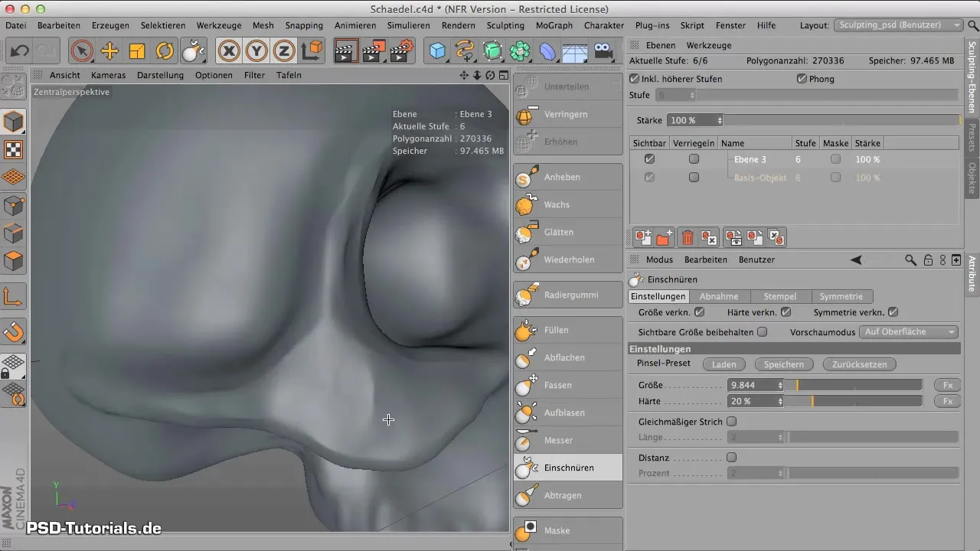
Task: Click the undo arrow in toolbar
Action: click(x=21, y=51)
